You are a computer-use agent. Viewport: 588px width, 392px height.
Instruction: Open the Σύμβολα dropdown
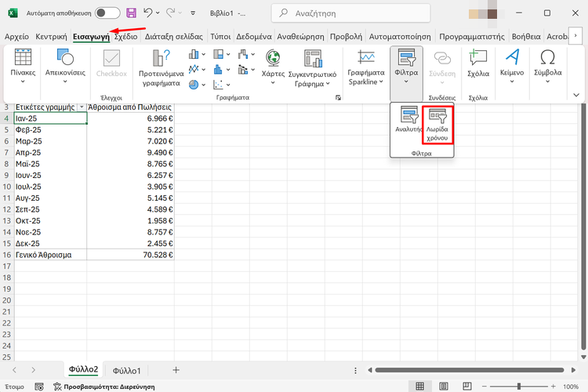548,67
